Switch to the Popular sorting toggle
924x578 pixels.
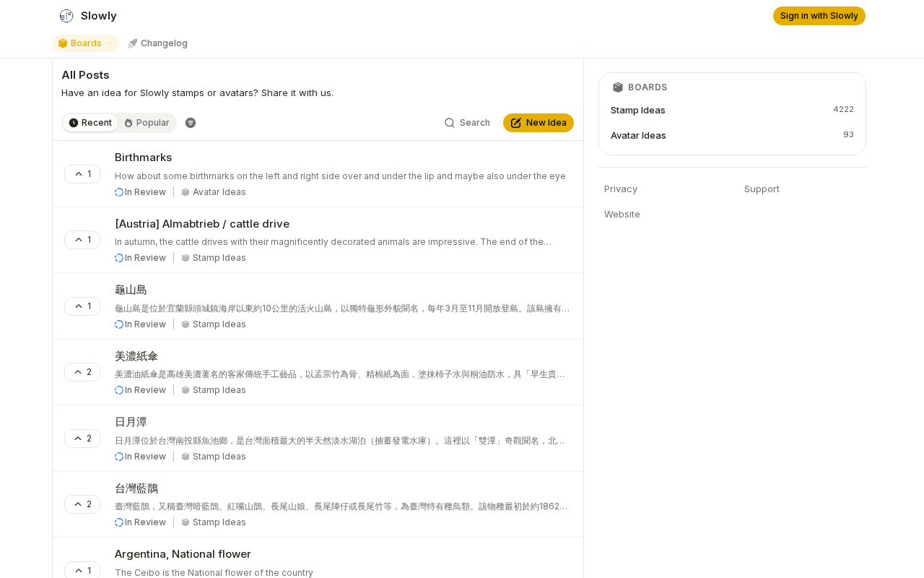coord(147,123)
